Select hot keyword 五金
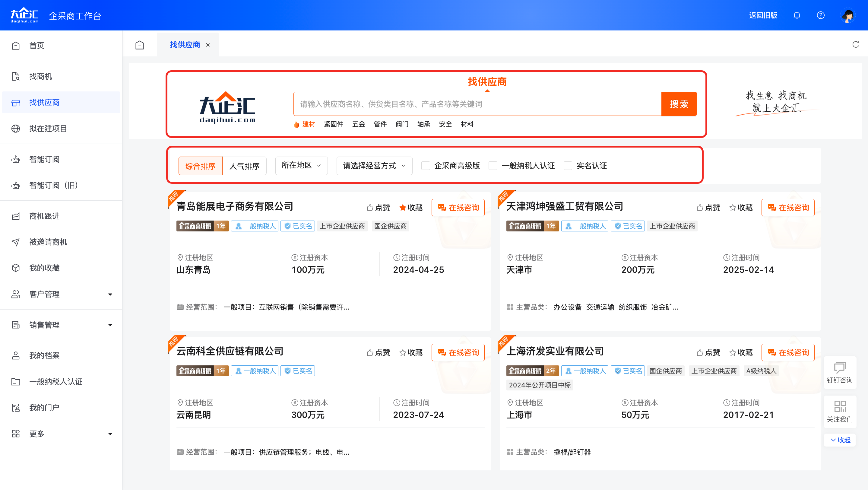The image size is (868, 490). (x=359, y=124)
